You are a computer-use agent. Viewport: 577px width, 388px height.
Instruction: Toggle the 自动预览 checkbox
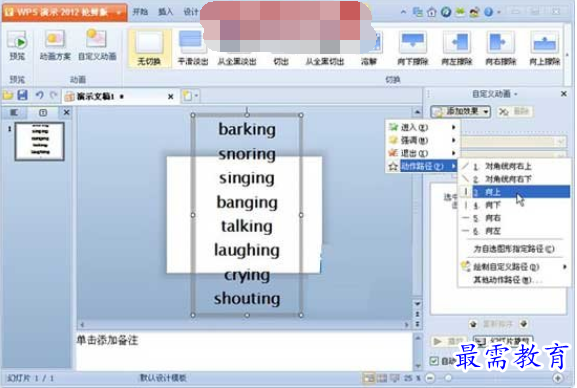click(434, 361)
